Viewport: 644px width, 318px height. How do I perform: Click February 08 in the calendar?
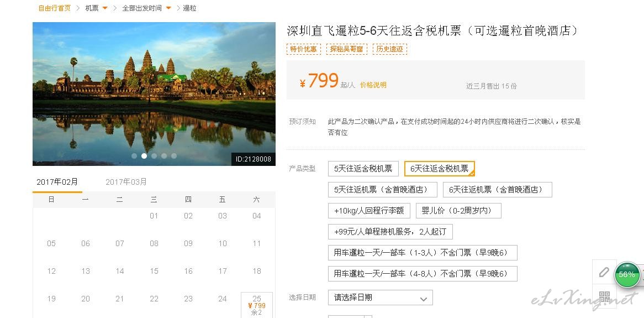[154, 243]
